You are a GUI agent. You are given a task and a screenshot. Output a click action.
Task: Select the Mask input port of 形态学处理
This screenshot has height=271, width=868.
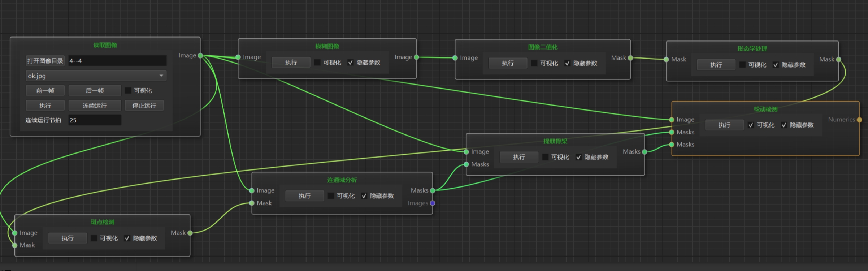click(667, 60)
